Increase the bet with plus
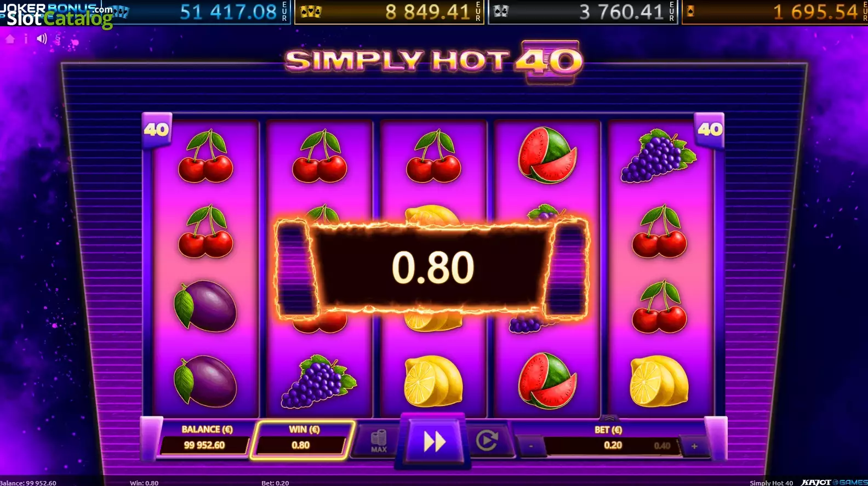This screenshot has height=486, width=868. click(694, 446)
